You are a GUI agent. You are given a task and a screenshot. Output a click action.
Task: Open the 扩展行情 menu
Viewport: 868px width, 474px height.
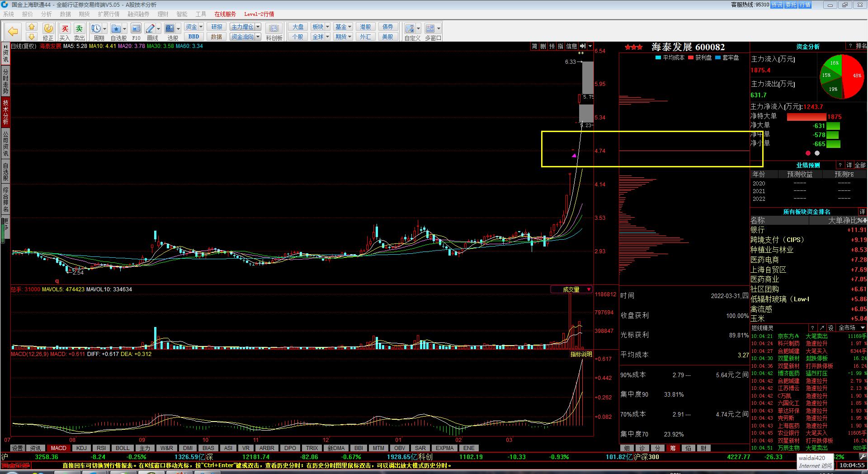click(x=109, y=14)
